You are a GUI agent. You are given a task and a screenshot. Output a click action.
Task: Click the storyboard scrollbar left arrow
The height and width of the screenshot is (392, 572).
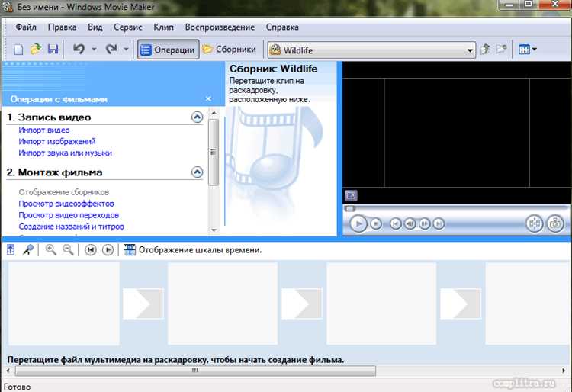(x=8, y=371)
